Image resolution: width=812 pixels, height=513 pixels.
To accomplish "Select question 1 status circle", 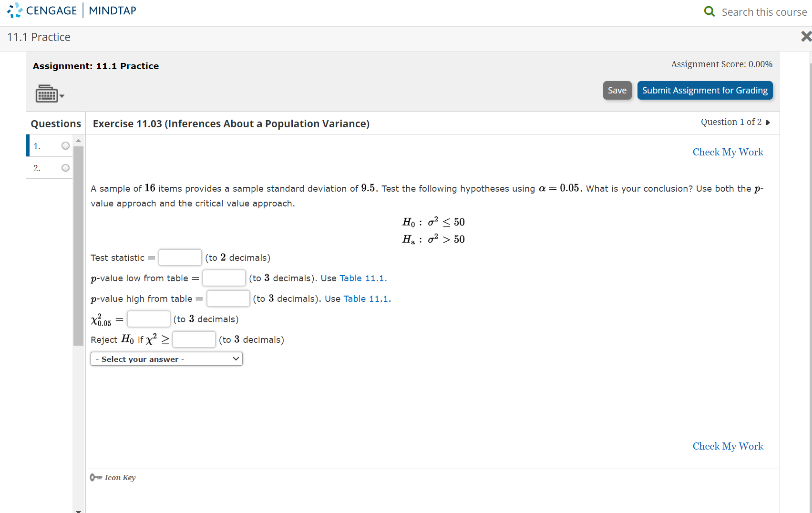I will pos(65,146).
